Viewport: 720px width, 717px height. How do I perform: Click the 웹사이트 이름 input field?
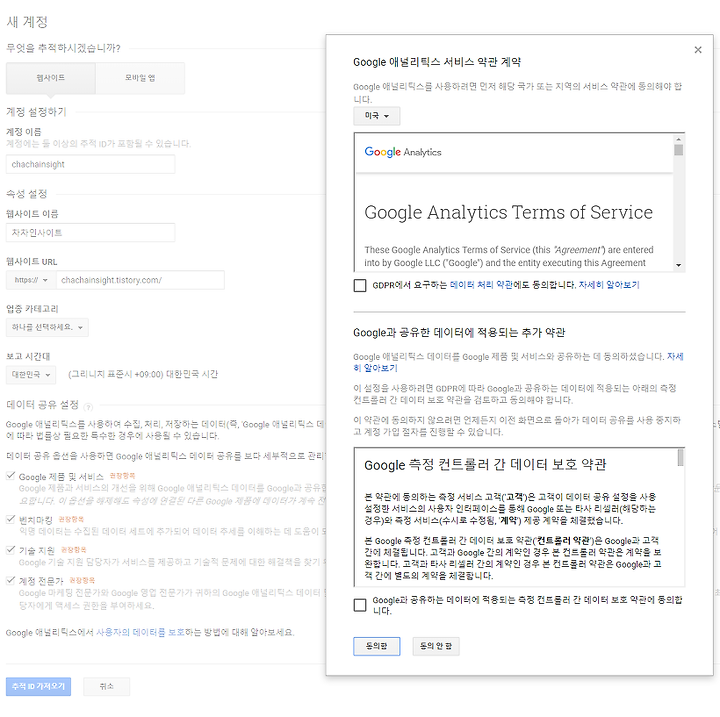[x=90, y=232]
